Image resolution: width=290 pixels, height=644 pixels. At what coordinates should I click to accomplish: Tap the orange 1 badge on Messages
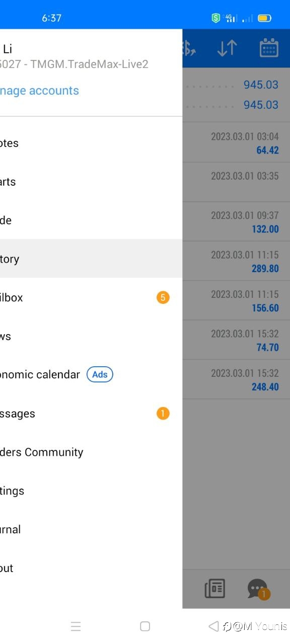click(163, 414)
